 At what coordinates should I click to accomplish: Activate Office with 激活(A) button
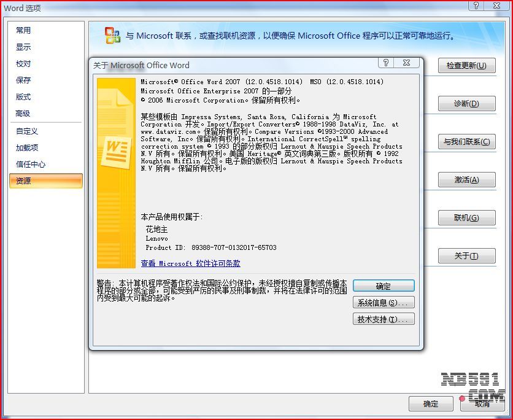[x=466, y=180]
